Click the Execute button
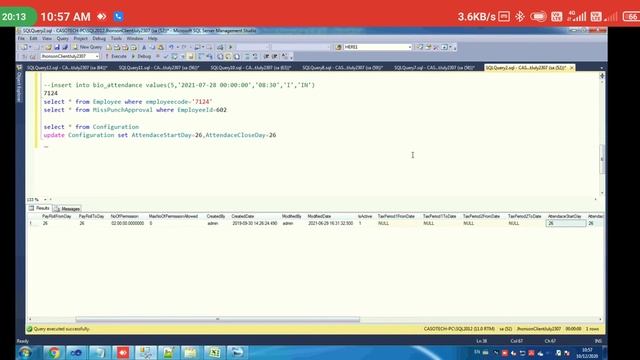640x360 pixels. (x=116, y=56)
